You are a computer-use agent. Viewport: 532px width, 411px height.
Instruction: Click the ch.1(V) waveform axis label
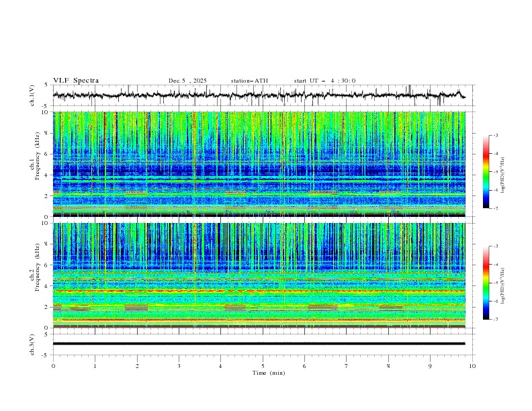coord(33,95)
